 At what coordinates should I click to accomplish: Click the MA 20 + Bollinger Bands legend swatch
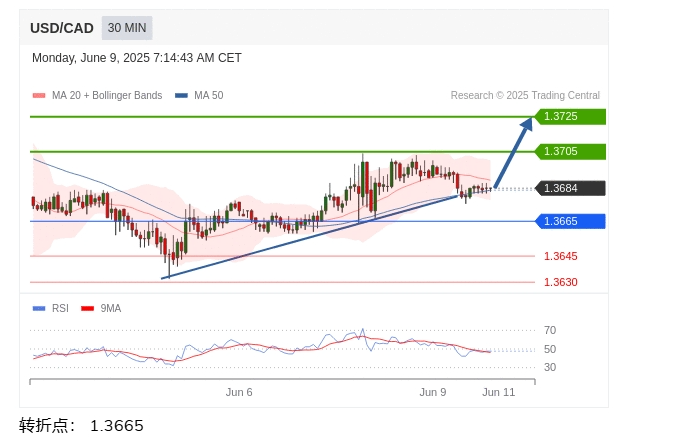point(39,95)
